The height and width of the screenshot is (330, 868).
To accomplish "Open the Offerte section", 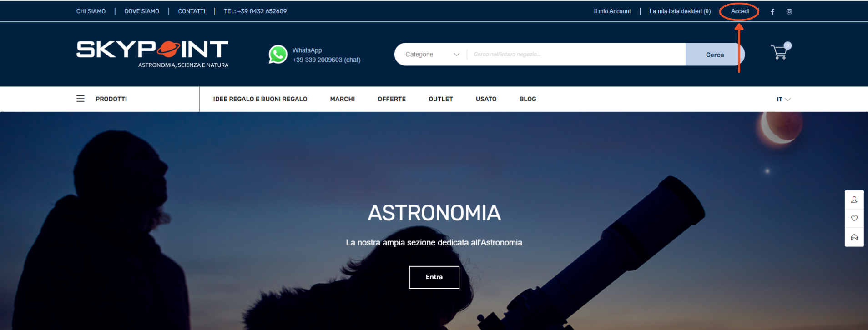I will (x=392, y=99).
